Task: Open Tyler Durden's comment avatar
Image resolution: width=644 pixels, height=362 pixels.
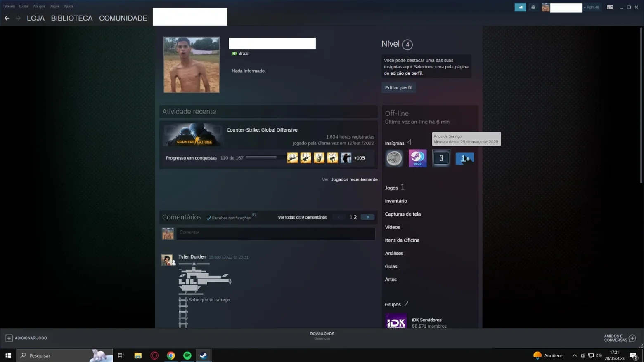Action: point(167,260)
